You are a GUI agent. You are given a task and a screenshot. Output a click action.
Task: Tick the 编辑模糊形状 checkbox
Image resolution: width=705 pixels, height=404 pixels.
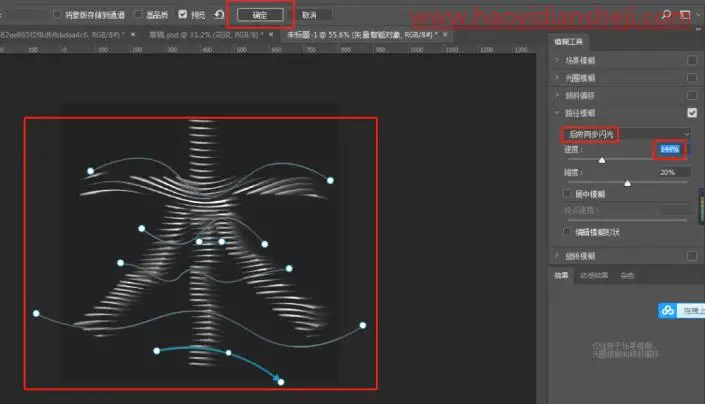pyautogui.click(x=567, y=231)
